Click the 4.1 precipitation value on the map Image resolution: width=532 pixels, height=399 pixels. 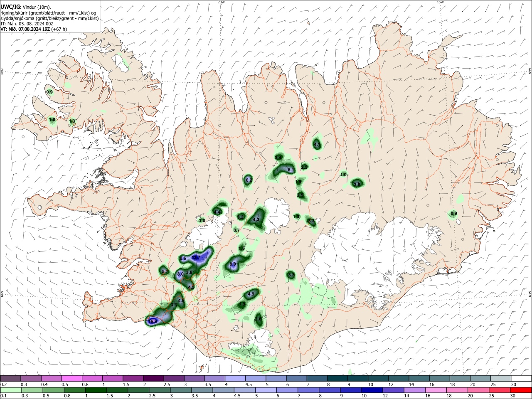coord(317,145)
